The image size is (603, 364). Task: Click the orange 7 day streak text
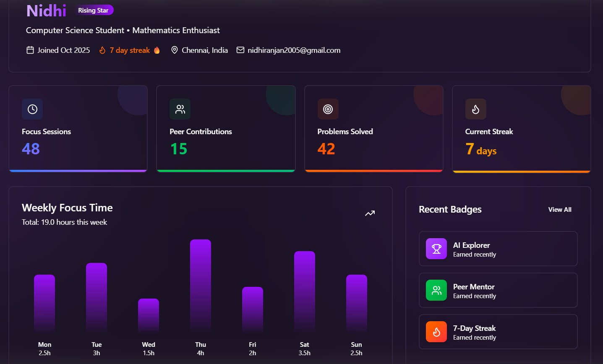pyautogui.click(x=130, y=50)
